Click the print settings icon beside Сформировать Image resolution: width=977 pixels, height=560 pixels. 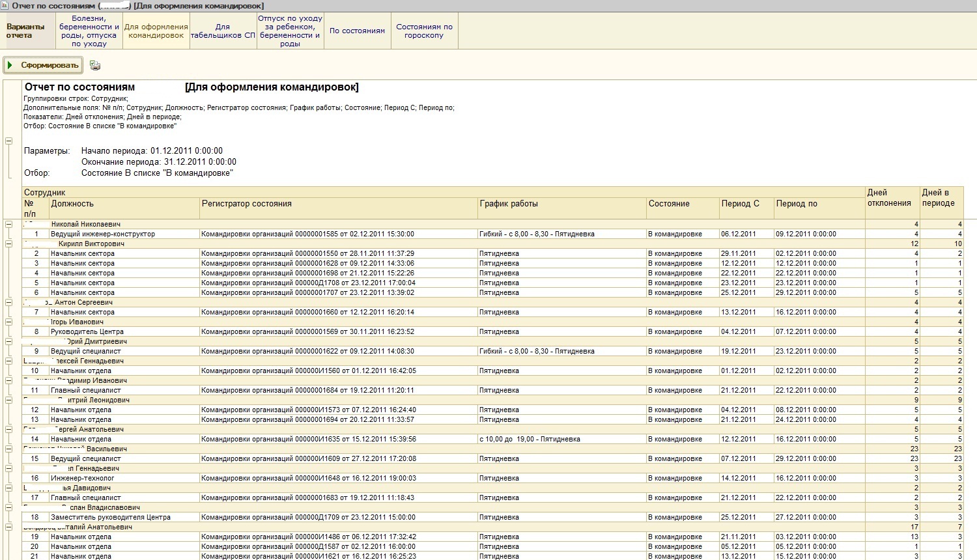coord(95,65)
